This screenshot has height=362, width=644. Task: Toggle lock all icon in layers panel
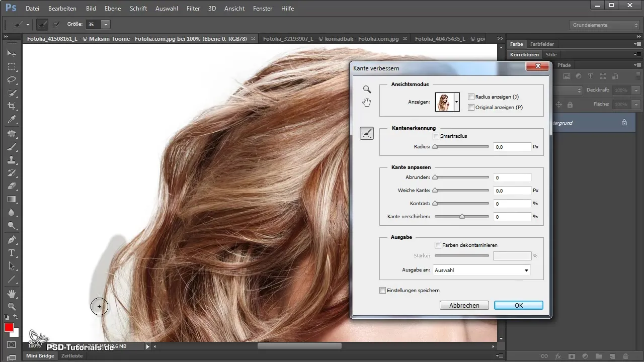(x=570, y=105)
